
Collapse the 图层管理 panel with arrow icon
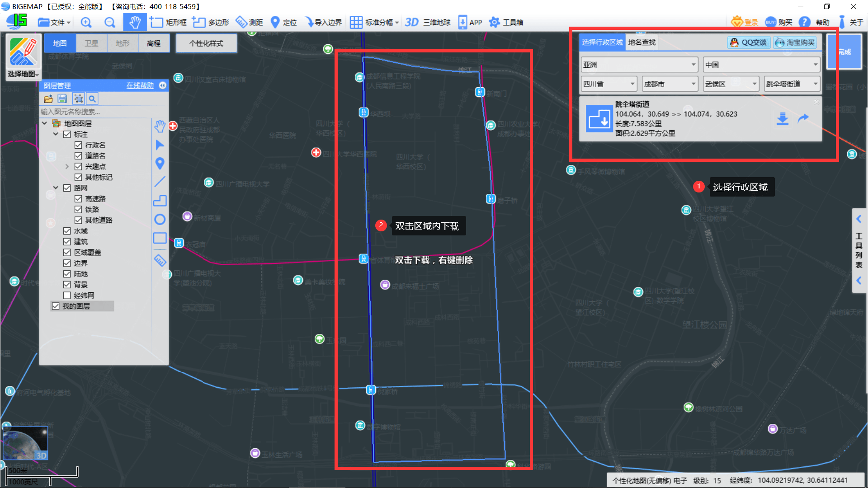coord(163,85)
